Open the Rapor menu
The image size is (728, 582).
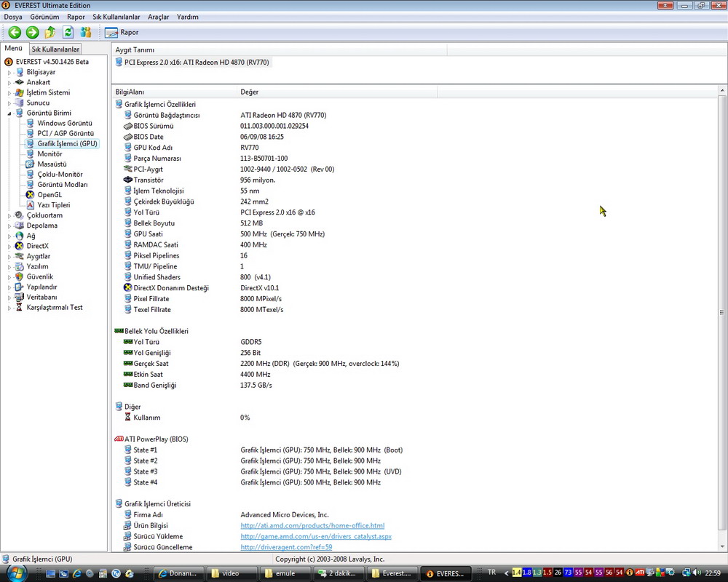76,17
